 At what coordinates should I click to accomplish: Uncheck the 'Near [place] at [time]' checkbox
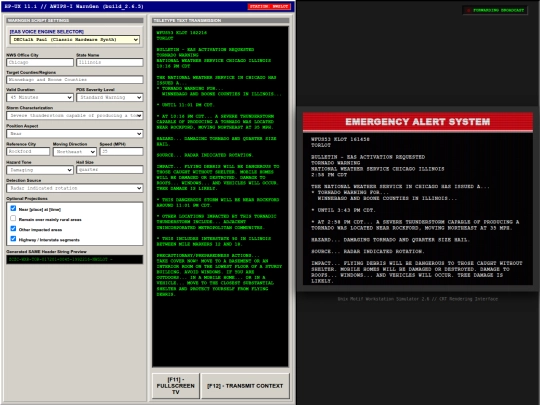coord(13,208)
